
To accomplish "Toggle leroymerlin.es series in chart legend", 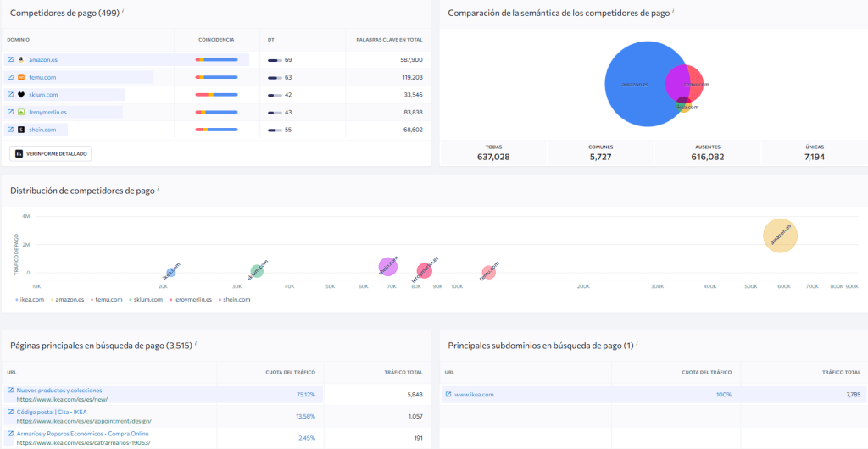I will click(191, 299).
